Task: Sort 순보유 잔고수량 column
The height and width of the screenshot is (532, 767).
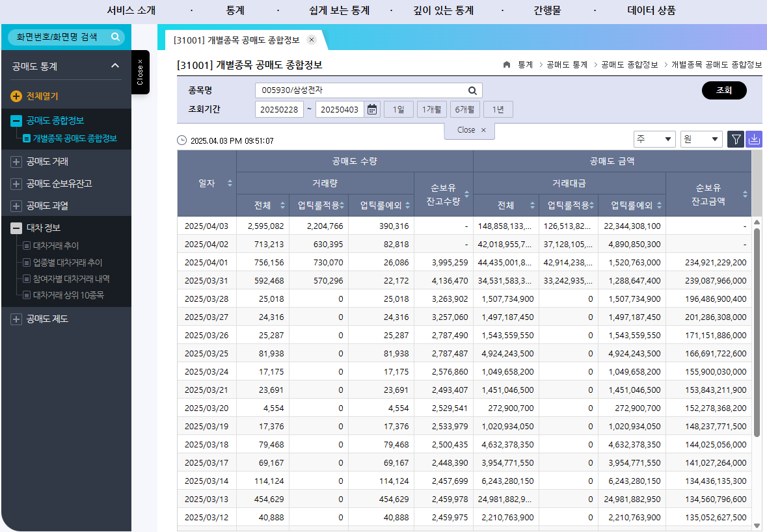Action: tap(466, 194)
